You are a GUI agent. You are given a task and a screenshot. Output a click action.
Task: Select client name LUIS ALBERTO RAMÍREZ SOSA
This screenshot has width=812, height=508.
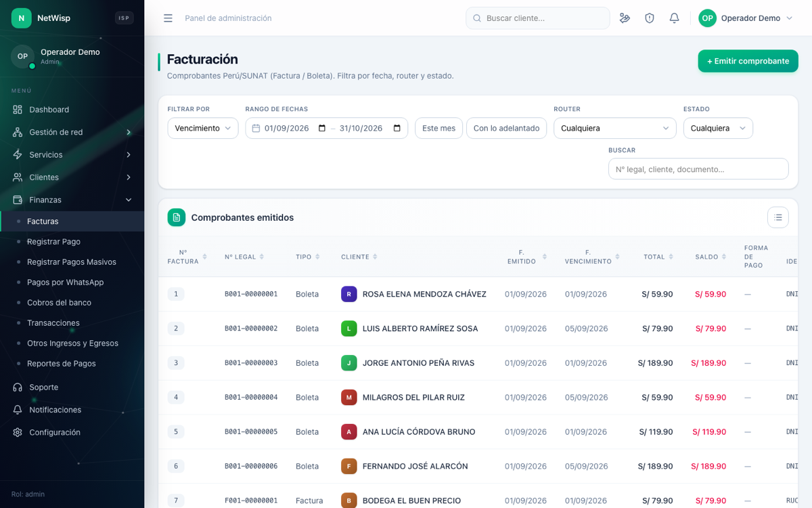(420, 329)
